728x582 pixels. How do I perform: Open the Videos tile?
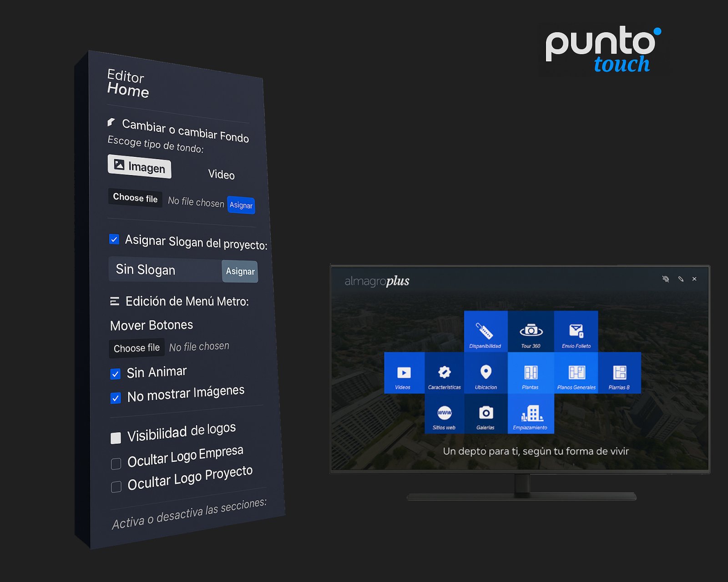404,373
